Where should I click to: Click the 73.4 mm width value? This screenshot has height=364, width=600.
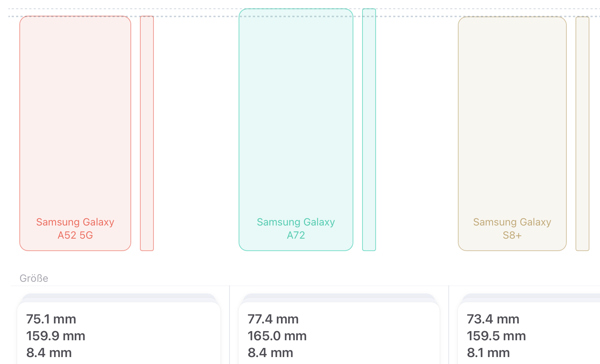pyautogui.click(x=493, y=319)
